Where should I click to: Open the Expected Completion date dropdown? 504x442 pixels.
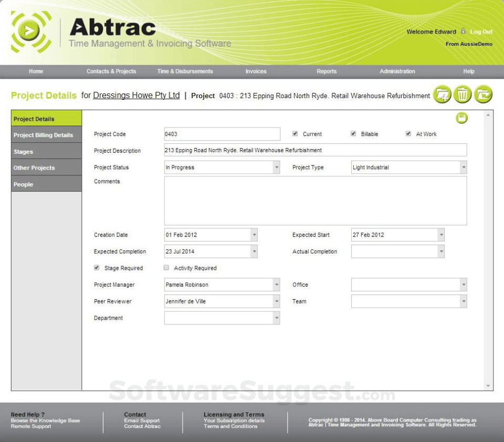(254, 251)
